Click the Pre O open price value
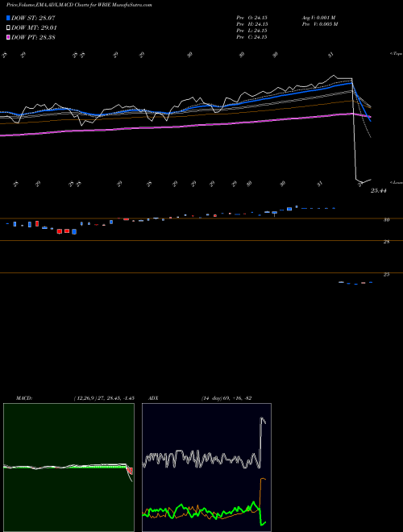The image size is (403, 532). pyautogui.click(x=252, y=18)
